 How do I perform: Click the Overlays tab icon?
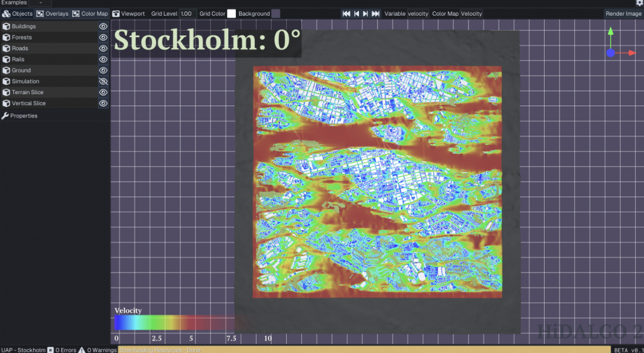point(40,14)
